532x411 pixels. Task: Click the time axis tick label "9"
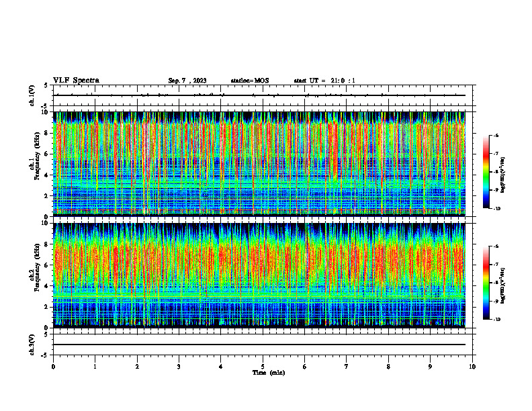point(430,367)
